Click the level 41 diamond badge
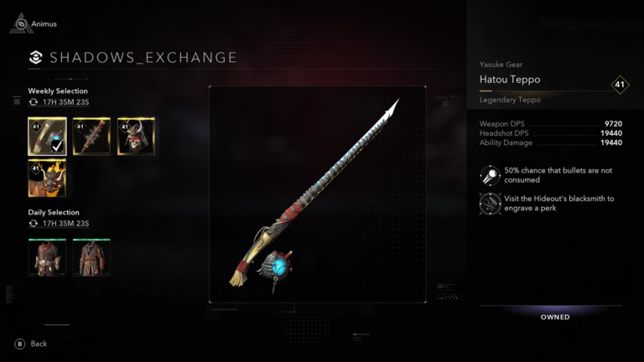644x362 pixels. [x=620, y=85]
